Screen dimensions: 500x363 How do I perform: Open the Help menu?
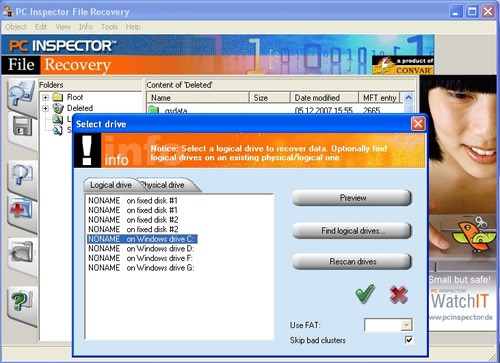click(133, 27)
